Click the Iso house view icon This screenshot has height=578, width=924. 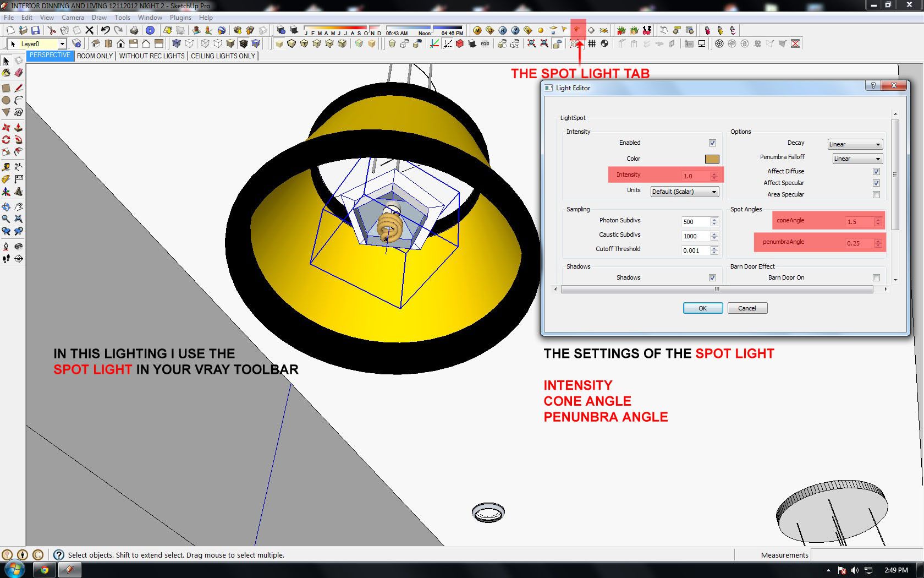95,43
